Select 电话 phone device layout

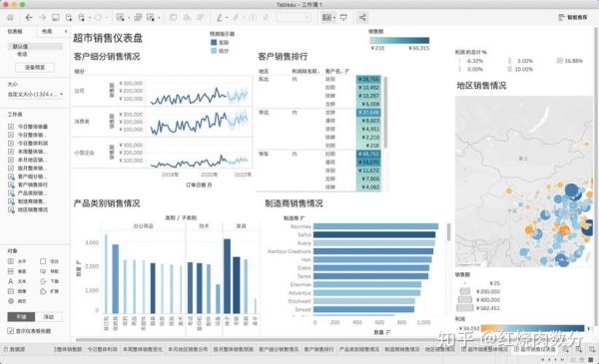[22, 54]
